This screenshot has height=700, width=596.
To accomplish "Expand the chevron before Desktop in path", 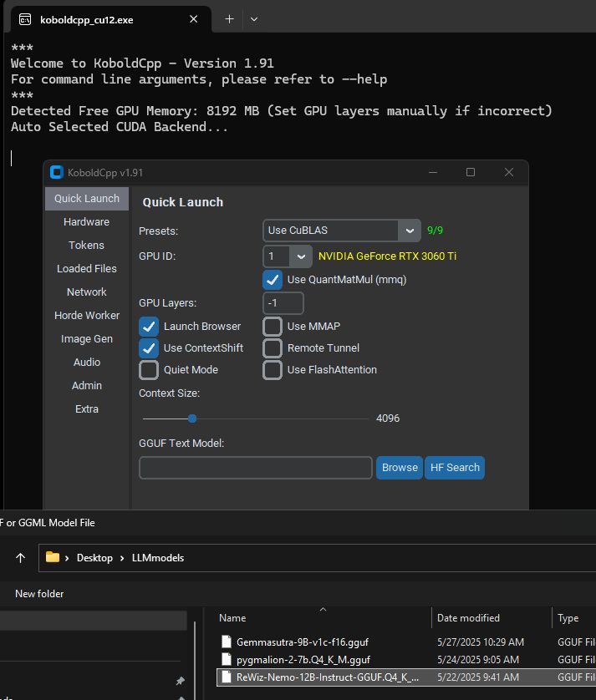I will (67, 558).
